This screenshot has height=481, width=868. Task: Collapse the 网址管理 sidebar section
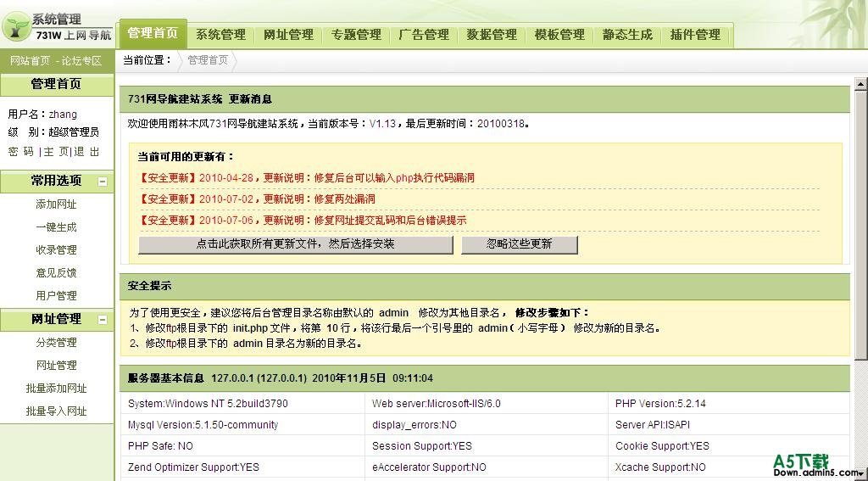click(103, 320)
